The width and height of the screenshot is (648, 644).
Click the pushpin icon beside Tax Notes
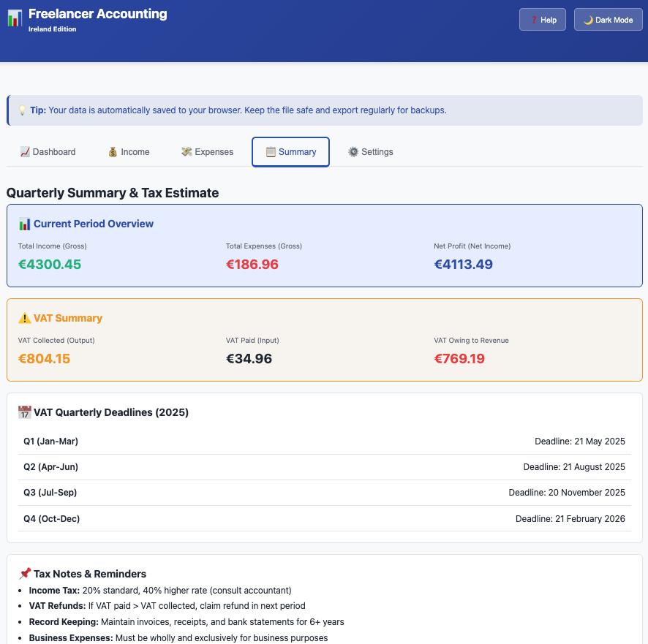tap(25, 573)
